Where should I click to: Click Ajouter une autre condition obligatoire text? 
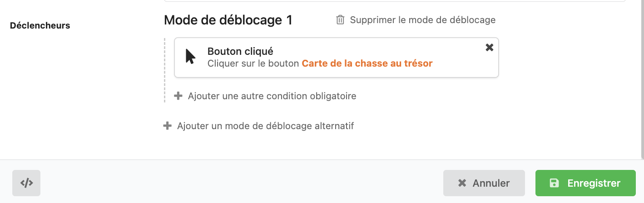[272, 96]
